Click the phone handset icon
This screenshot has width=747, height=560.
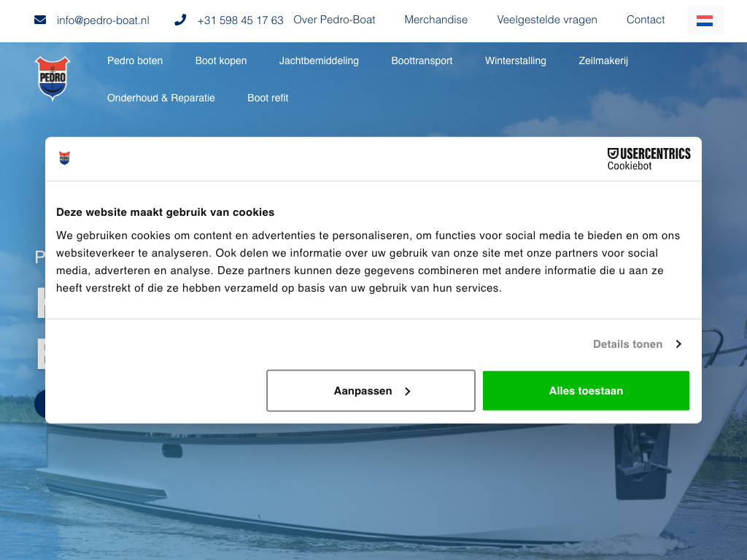click(x=180, y=20)
